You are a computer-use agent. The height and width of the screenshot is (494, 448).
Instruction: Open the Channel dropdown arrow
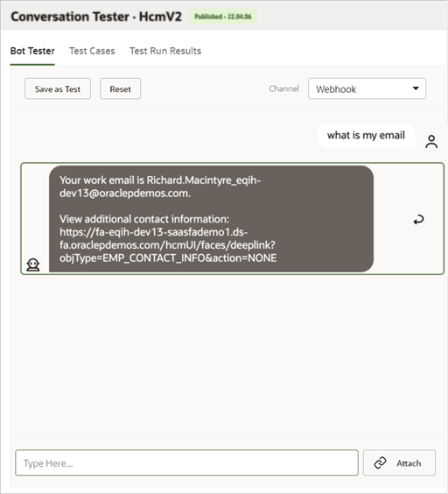tap(416, 88)
